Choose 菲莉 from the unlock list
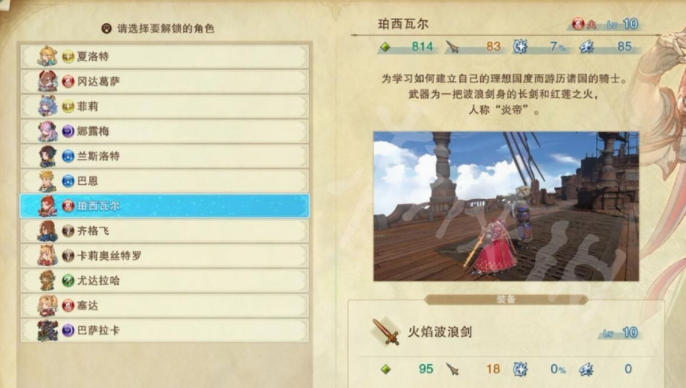 (164, 106)
